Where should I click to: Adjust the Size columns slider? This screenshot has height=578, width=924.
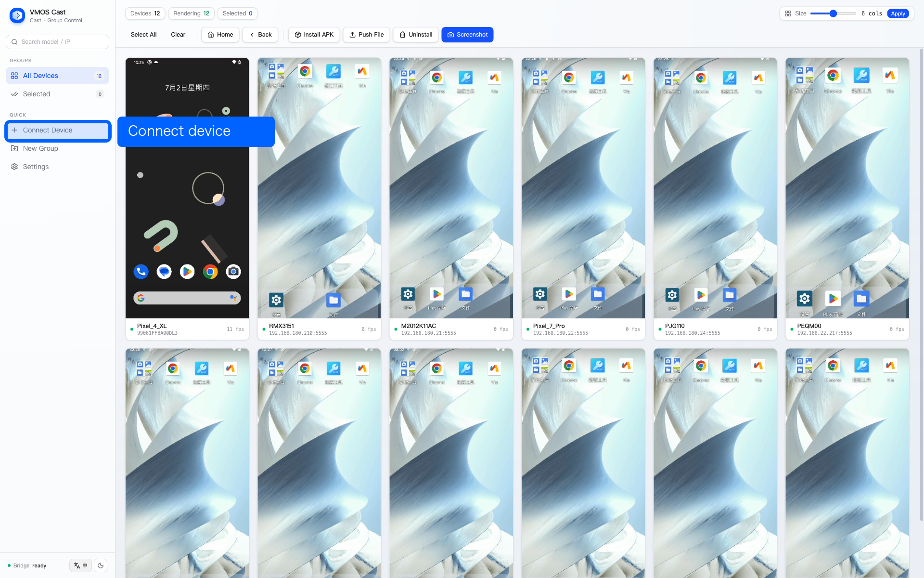point(833,13)
